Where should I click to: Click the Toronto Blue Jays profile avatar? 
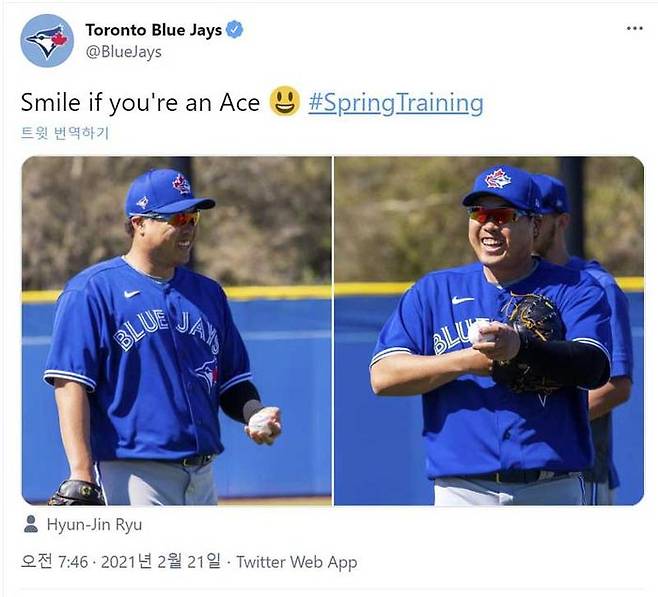click(46, 41)
